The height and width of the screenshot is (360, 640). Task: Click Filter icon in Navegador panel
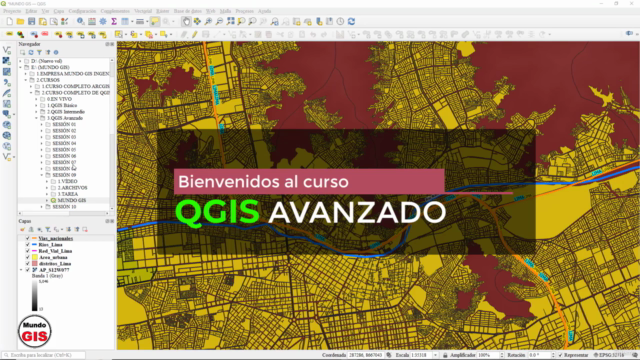point(39,53)
